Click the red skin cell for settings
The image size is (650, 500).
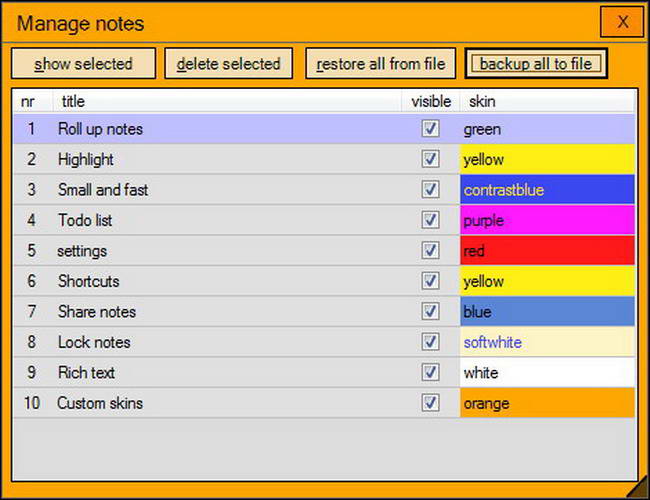pos(546,251)
